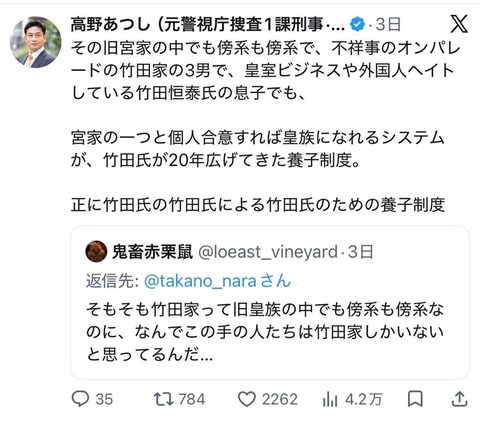Click the X logo at top right
Screen dimensions: 480x423
(x=459, y=24)
